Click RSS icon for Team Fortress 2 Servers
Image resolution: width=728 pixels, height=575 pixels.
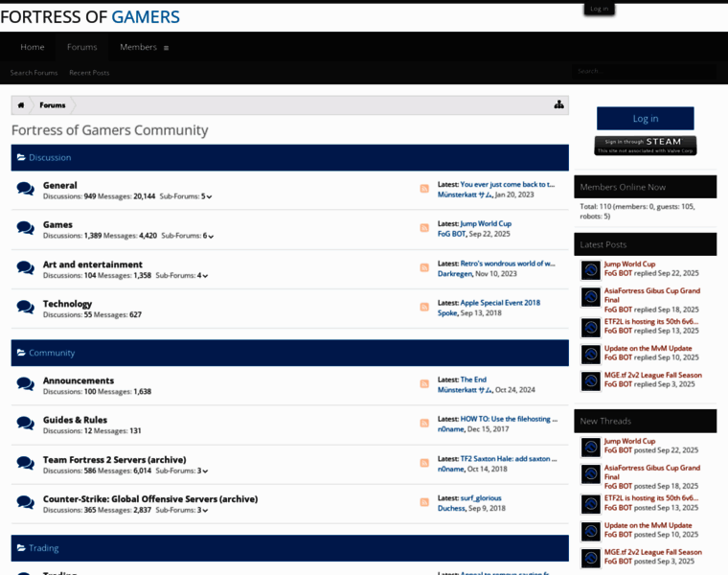click(424, 463)
